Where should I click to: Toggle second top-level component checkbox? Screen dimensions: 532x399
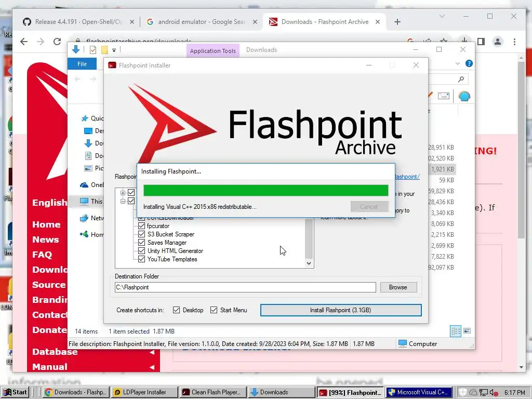pyautogui.click(x=131, y=201)
